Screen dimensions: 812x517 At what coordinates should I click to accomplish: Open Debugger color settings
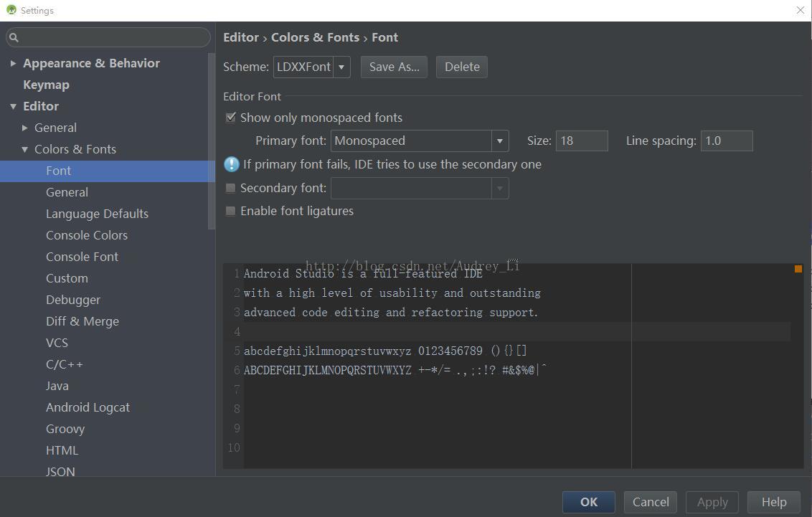point(73,300)
